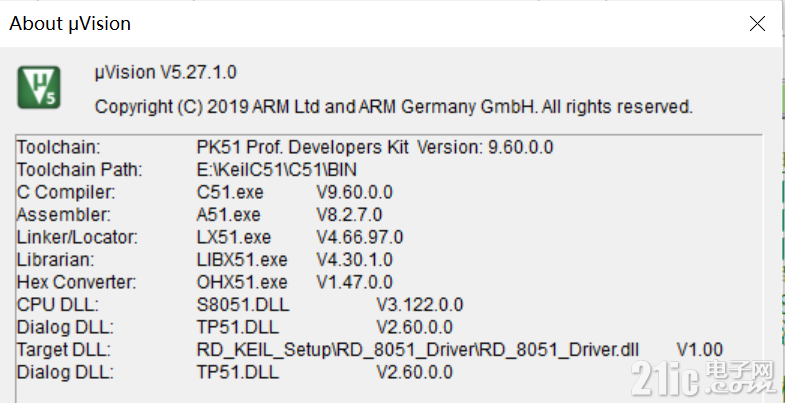Click the OHX51.exe entry
Image resolution: width=785 pixels, height=403 pixels.
[242, 282]
